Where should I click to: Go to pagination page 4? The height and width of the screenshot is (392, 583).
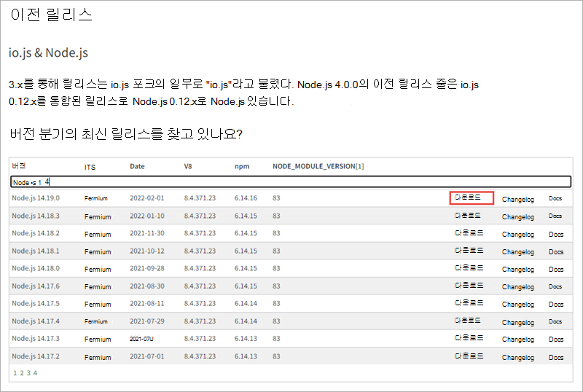35,373
